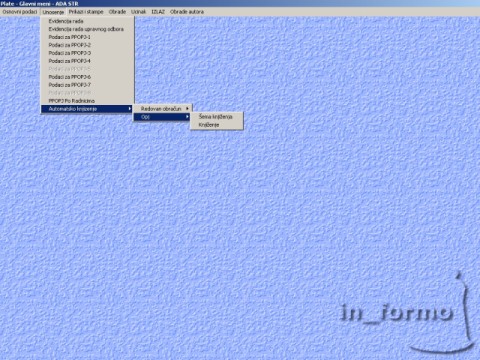
Task: Choose Podaci za PPOP3-7
Action: [87, 85]
